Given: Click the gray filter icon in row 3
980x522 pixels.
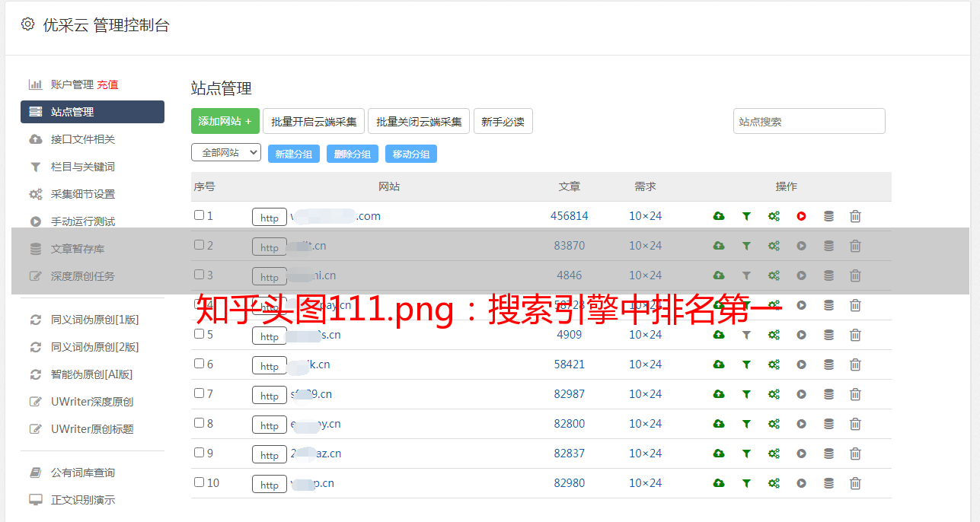Looking at the screenshot, I should [746, 275].
